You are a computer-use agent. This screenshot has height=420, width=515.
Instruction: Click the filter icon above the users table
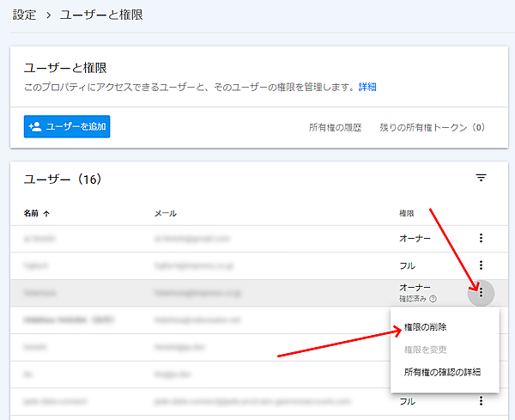coord(482,178)
